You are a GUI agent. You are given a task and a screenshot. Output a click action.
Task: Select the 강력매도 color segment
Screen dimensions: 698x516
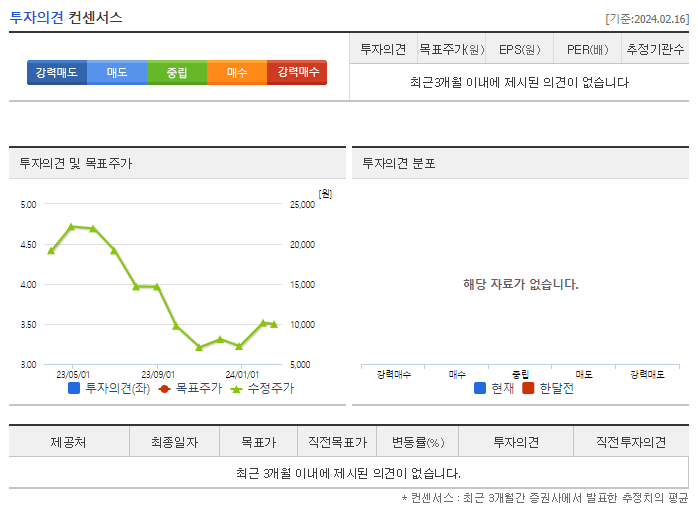[57, 73]
